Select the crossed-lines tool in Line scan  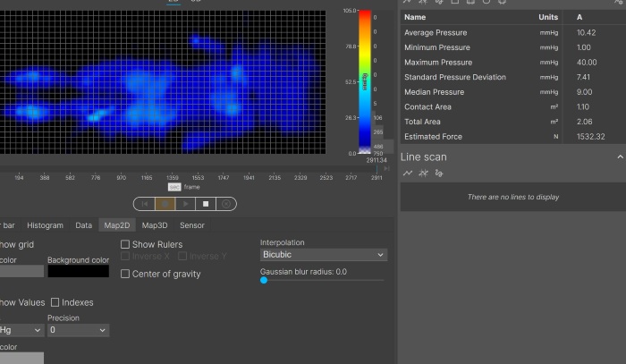click(423, 174)
